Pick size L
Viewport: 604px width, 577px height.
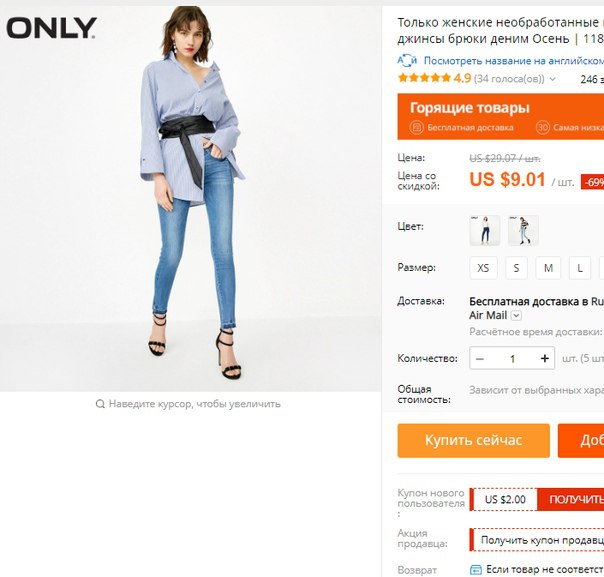(x=580, y=268)
